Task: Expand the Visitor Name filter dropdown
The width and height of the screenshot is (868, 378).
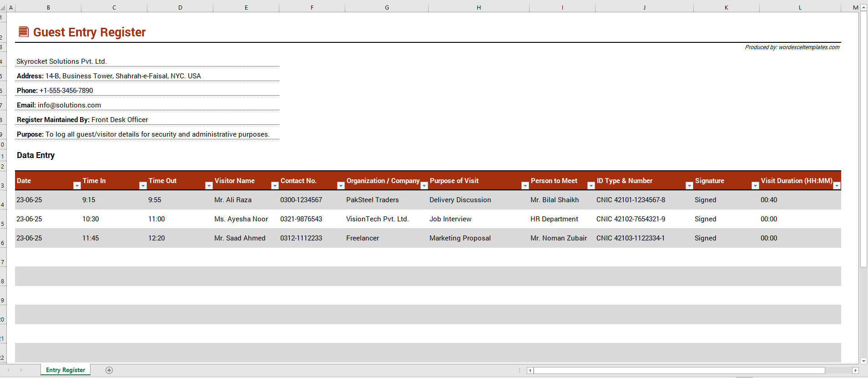Action: pyautogui.click(x=275, y=185)
